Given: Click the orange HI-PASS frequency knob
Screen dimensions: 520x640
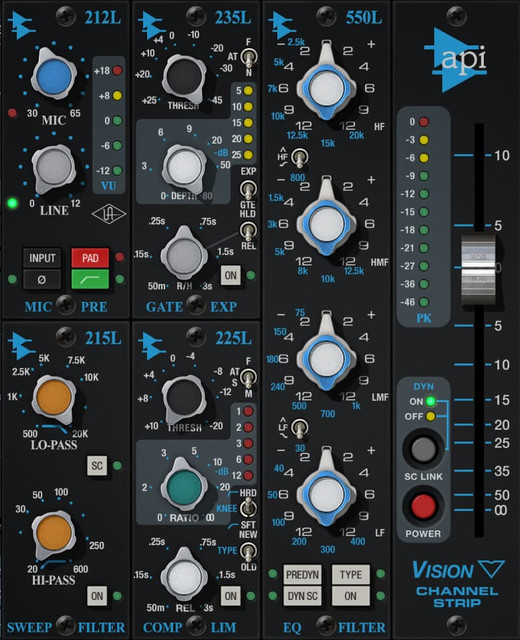Looking at the screenshot, I should [53, 533].
